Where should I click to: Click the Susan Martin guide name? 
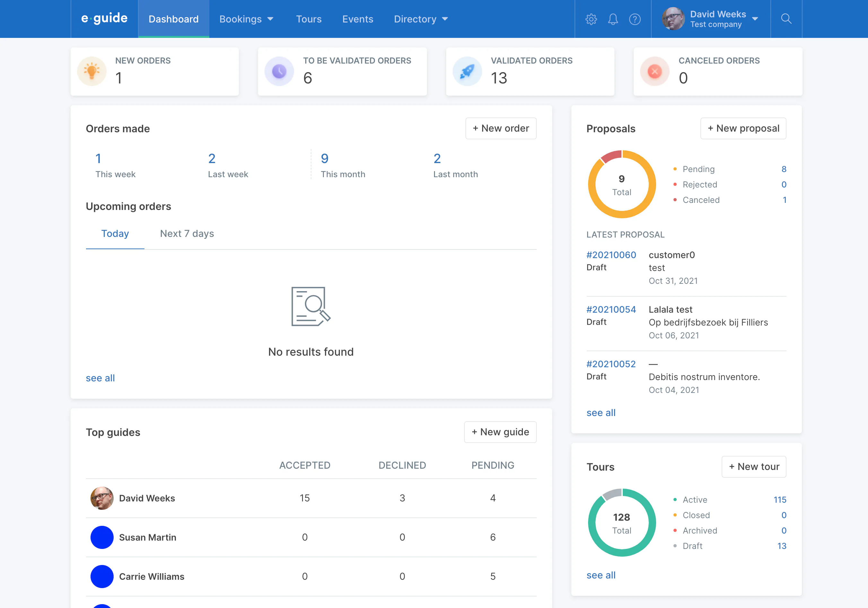click(x=147, y=537)
